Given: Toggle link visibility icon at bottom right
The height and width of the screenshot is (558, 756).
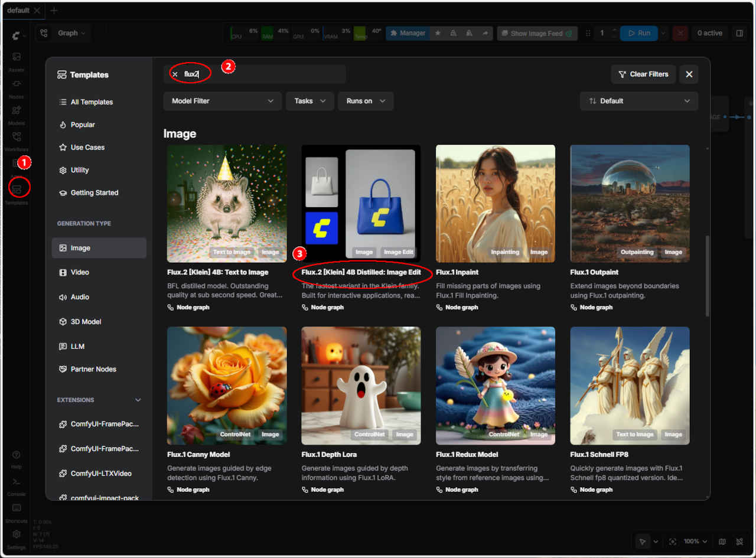Looking at the screenshot, I should [x=739, y=541].
